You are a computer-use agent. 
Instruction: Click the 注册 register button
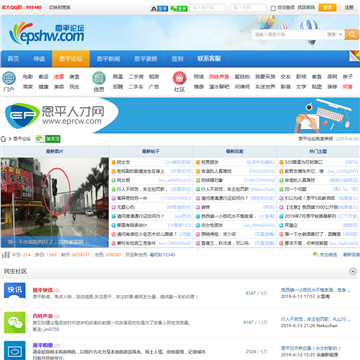click(x=349, y=8)
